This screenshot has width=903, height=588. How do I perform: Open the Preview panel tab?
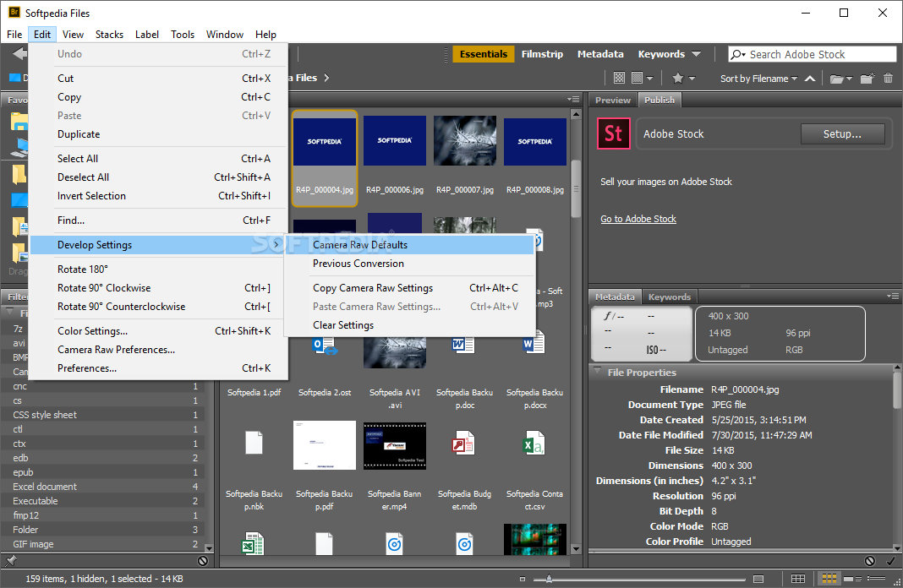tap(613, 100)
